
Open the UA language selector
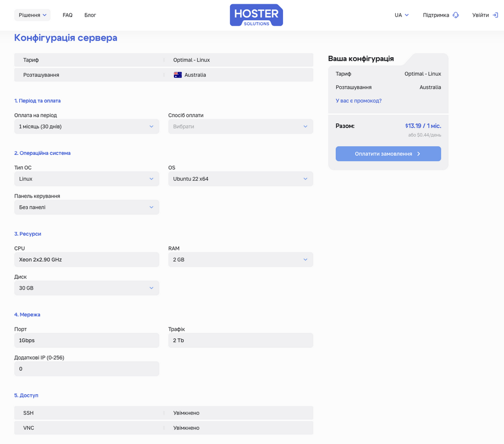pos(401,15)
